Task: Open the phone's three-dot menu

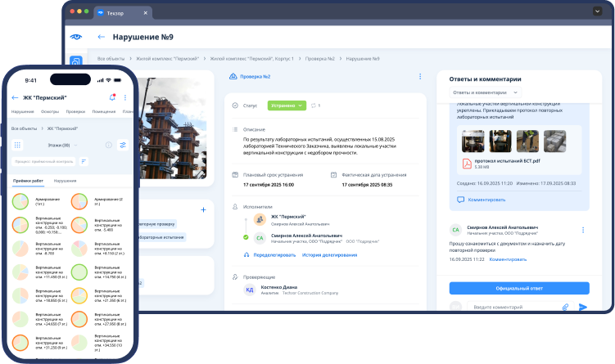Action: [125, 97]
